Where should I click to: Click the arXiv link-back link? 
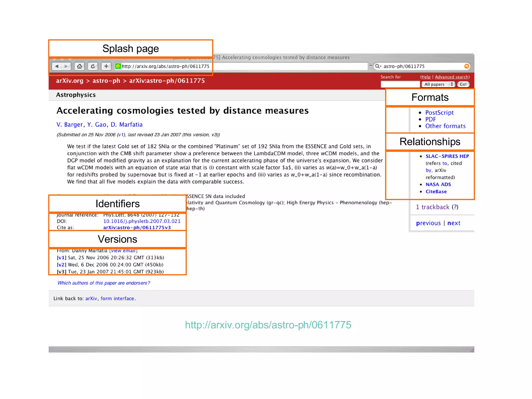(x=91, y=298)
